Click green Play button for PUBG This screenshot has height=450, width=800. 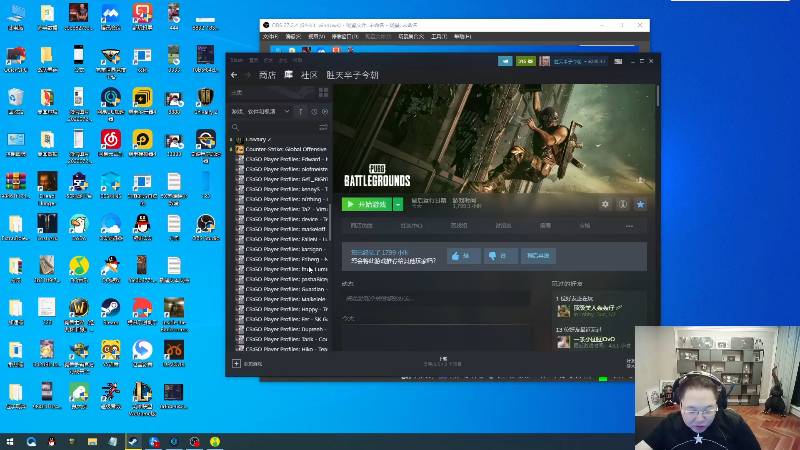pyautogui.click(x=367, y=205)
